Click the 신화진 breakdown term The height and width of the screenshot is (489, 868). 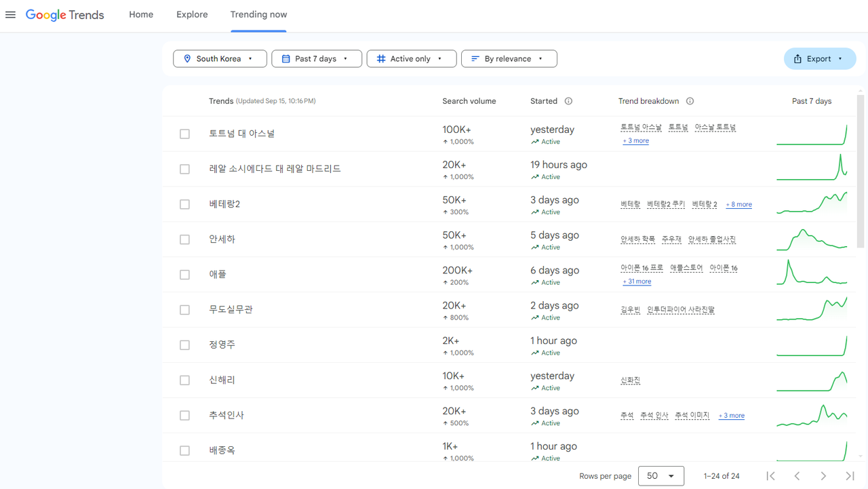pos(630,380)
